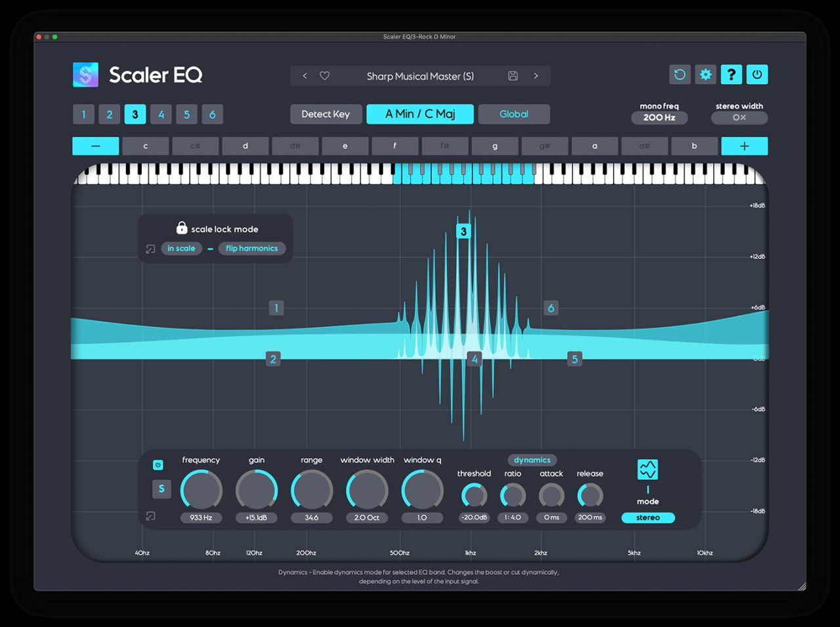The width and height of the screenshot is (840, 627).
Task: Toggle note c
Action: [x=146, y=146]
